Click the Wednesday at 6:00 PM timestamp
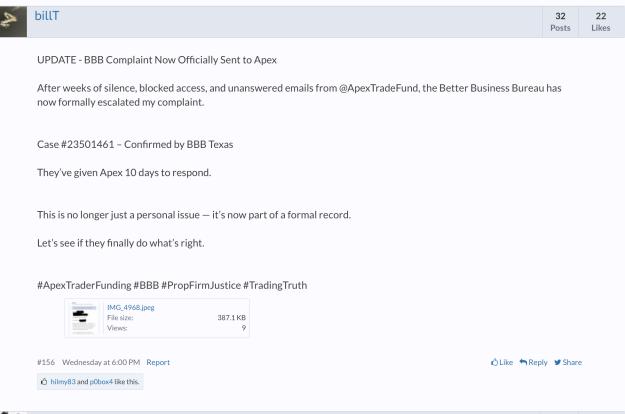 101,362
